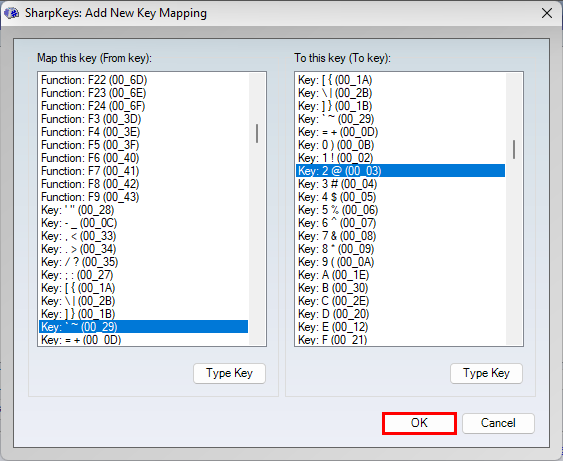Select Key: / ? (00_35) in From list
The height and width of the screenshot is (461, 563).
[x=144, y=262]
